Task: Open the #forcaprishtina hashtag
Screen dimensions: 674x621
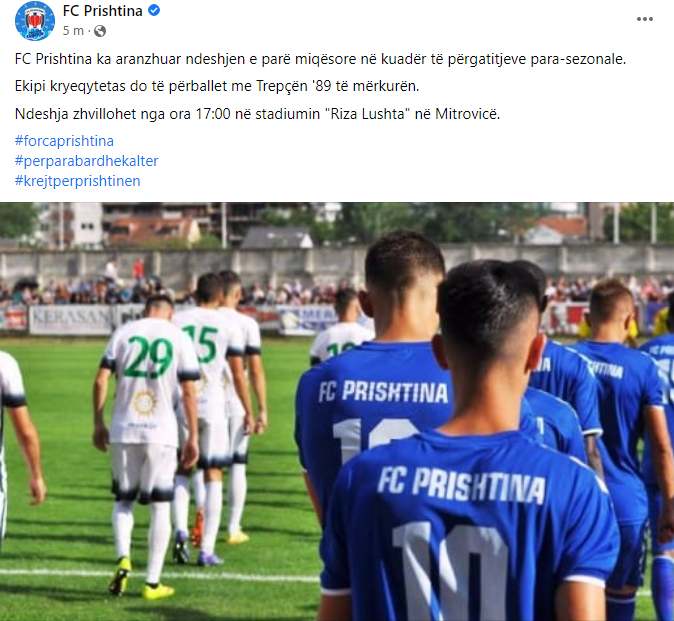Action: tap(64, 141)
